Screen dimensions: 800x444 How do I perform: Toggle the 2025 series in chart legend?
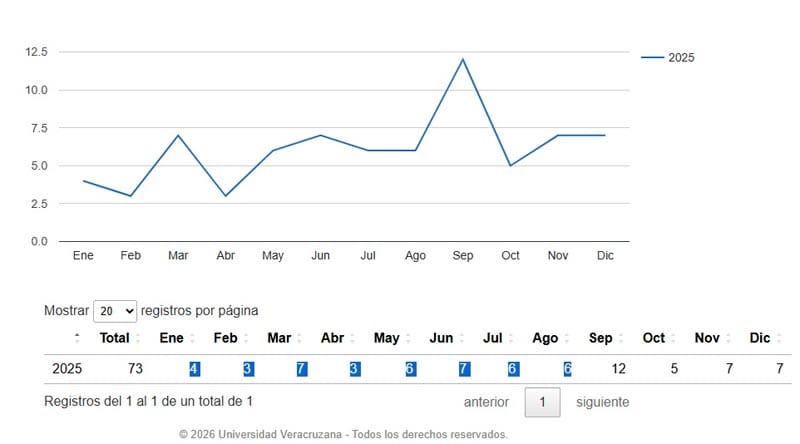coord(668,58)
